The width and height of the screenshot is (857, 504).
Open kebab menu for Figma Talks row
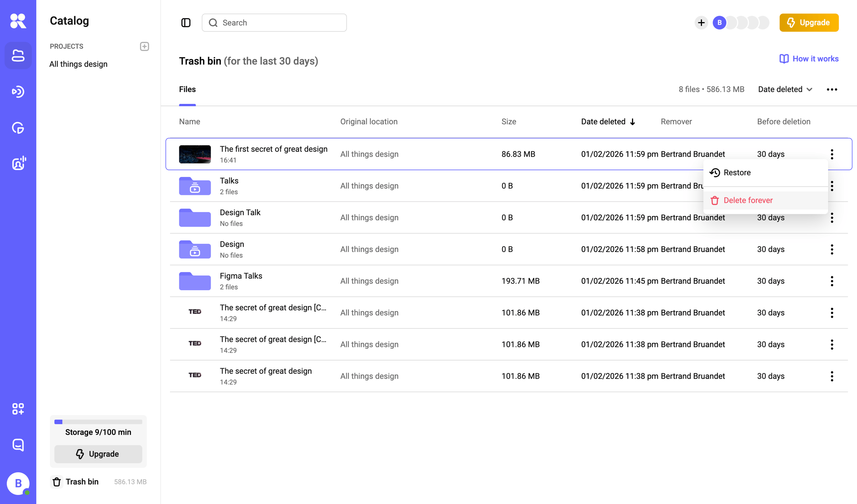[832, 281]
